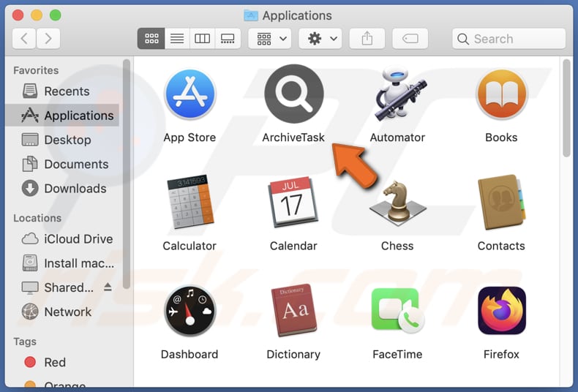Switch to list view
Viewport: 578px width, 392px height.
pos(177,38)
